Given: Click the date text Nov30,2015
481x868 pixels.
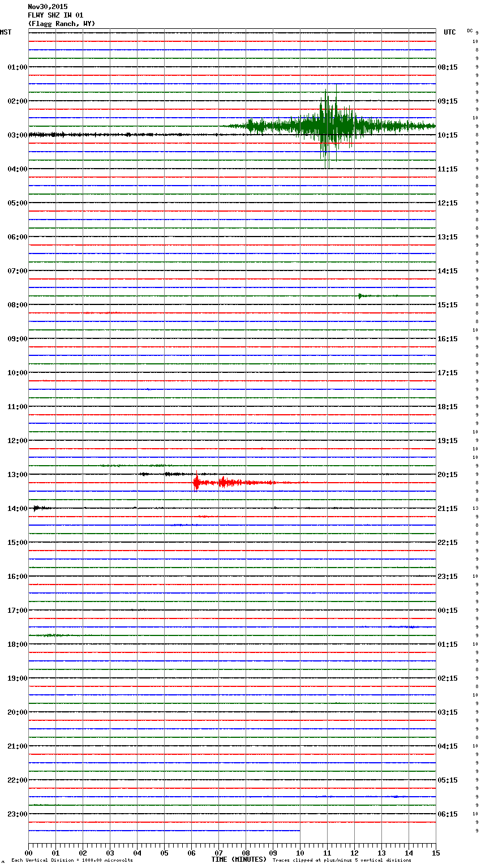Looking at the screenshot, I should [x=48, y=7].
